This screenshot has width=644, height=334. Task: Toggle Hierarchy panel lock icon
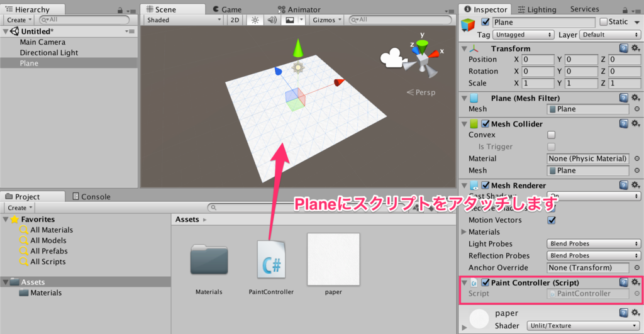click(120, 10)
